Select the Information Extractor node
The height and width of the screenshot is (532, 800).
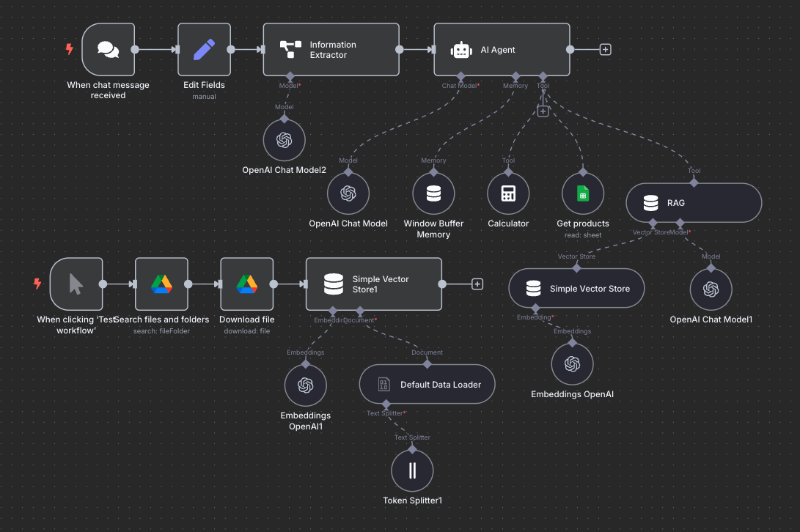click(x=331, y=50)
